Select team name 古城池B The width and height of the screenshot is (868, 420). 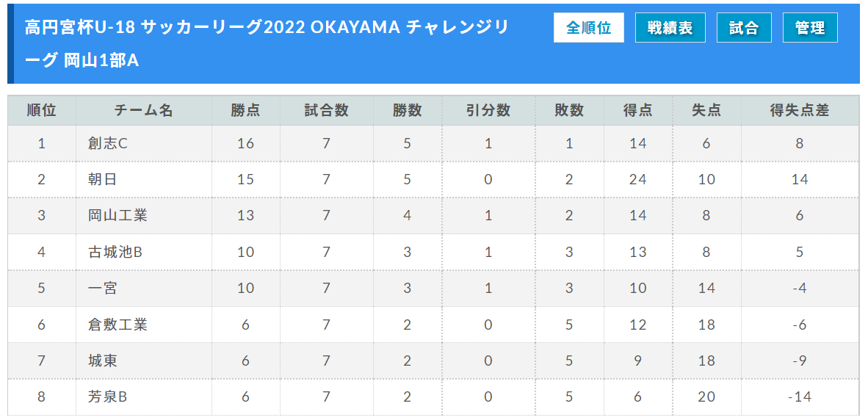pos(116,252)
